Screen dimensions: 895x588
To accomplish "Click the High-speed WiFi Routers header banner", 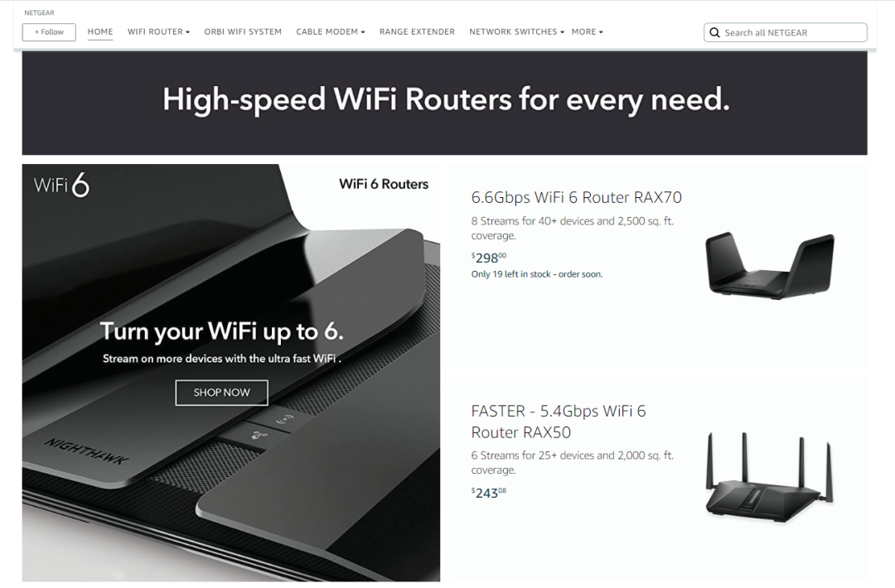I will tap(445, 103).
